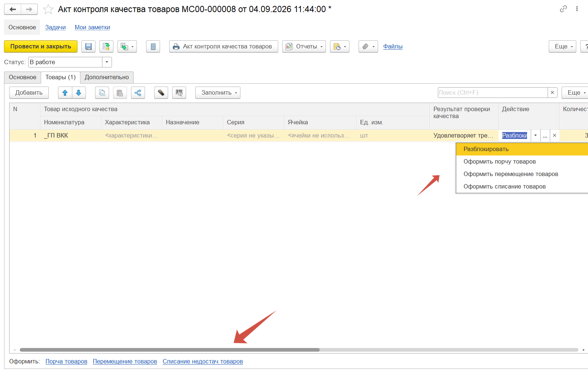Move row down with blue down arrow

[79, 93]
